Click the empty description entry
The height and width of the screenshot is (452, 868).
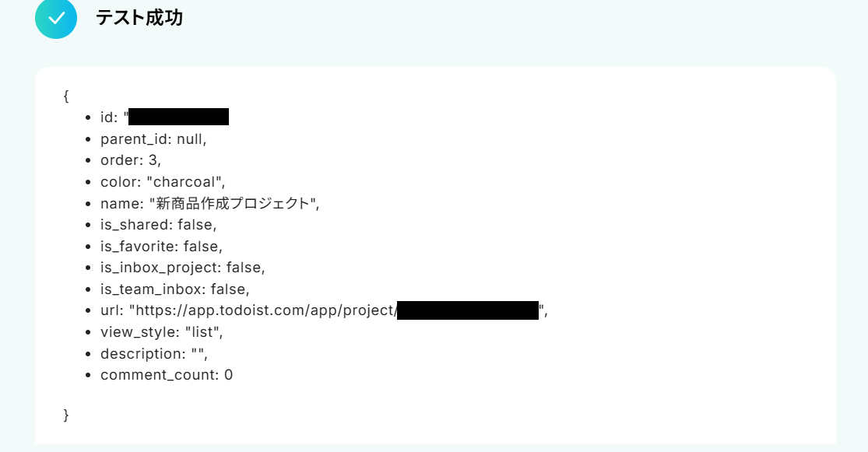(154, 353)
